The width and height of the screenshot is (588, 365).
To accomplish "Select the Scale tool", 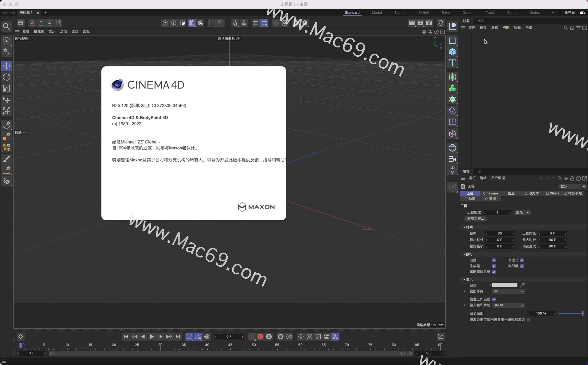I will point(6,88).
